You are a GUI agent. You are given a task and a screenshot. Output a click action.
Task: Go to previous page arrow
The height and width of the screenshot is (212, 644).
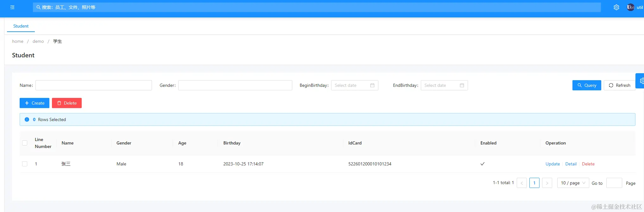[x=522, y=183]
